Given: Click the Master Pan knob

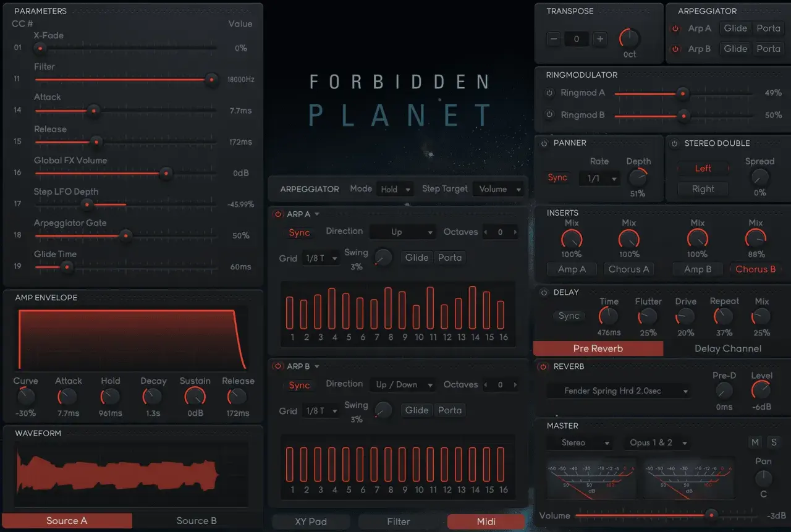Looking at the screenshot, I should coord(764,478).
